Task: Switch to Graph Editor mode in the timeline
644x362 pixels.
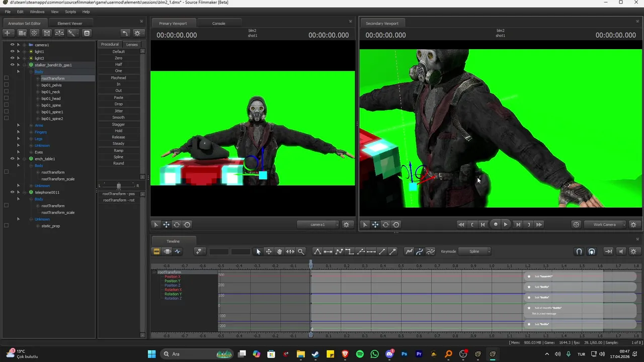Action: click(178, 251)
